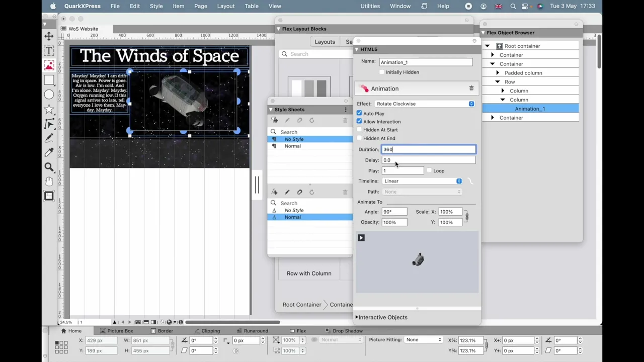Open the Picture Fitting dropdown
This screenshot has width=644, height=362.
point(423,340)
